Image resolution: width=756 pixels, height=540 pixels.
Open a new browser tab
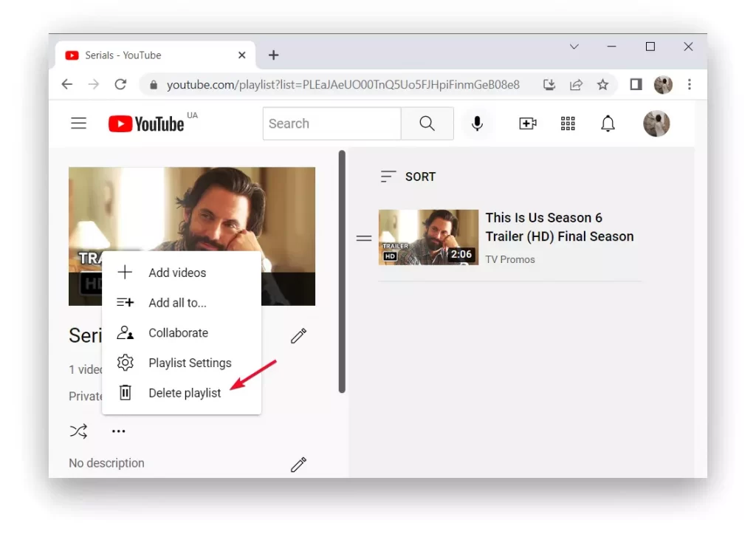tap(273, 55)
